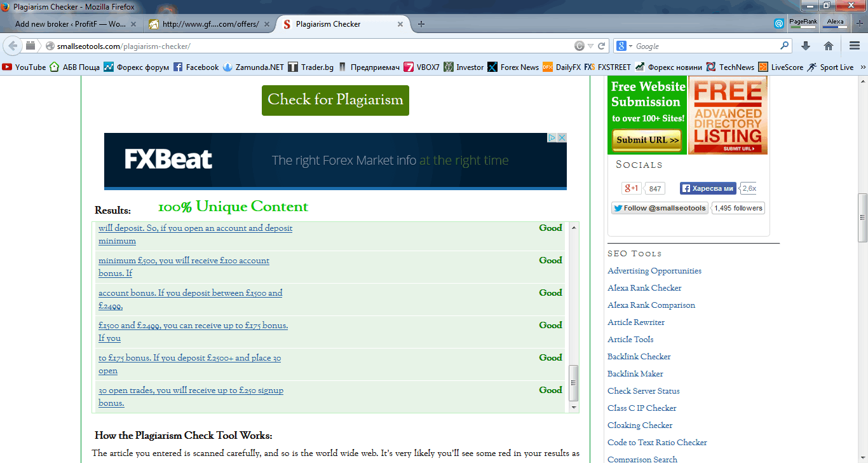Open the Trader.bg bookmark
868x463 pixels.
coord(311,67)
